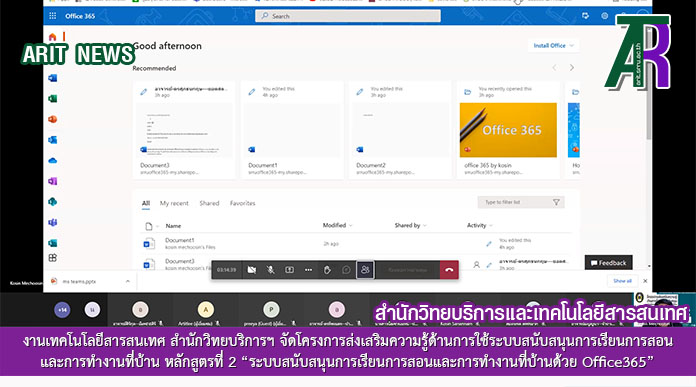Launch Excel from the left sidebar

(52, 99)
